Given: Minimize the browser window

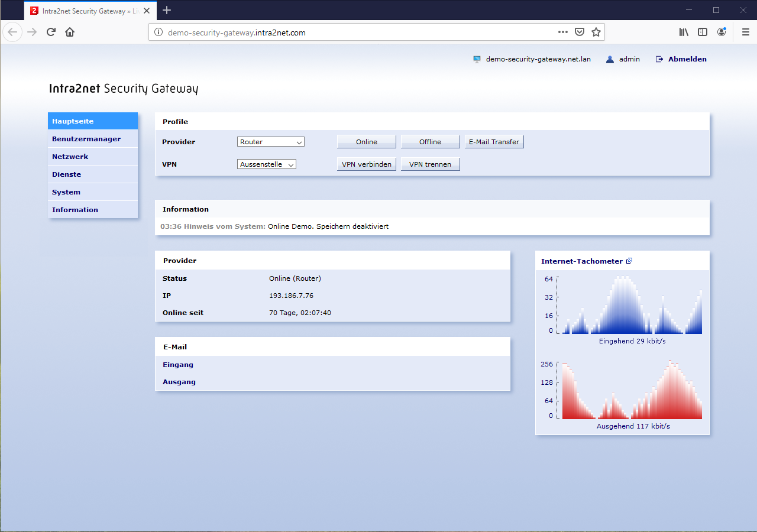Looking at the screenshot, I should pyautogui.click(x=689, y=10).
